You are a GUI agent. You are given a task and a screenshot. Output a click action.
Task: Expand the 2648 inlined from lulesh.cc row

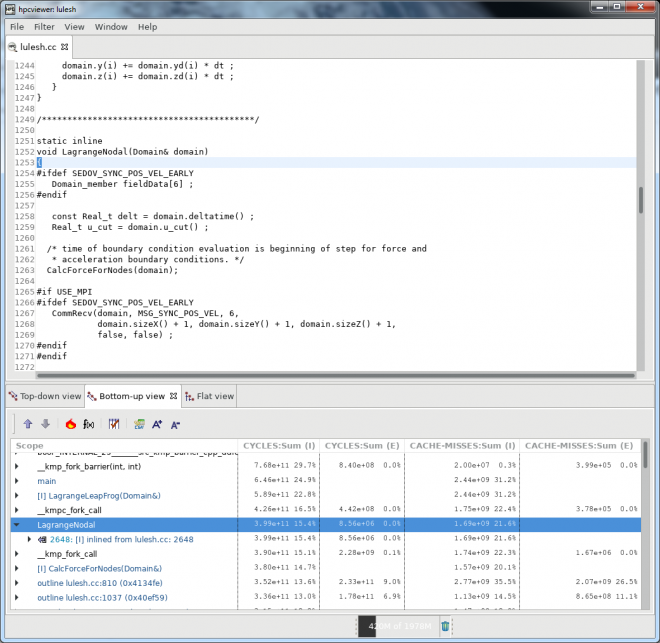29,539
